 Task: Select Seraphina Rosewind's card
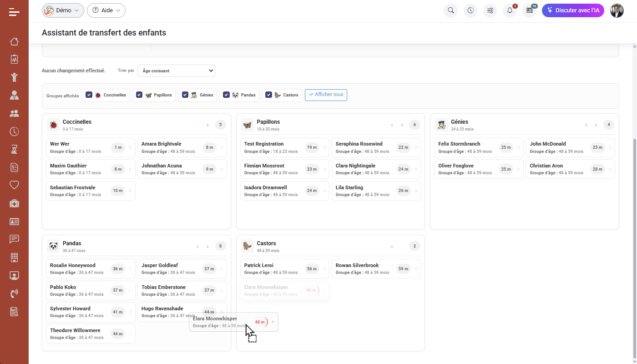pos(376,147)
